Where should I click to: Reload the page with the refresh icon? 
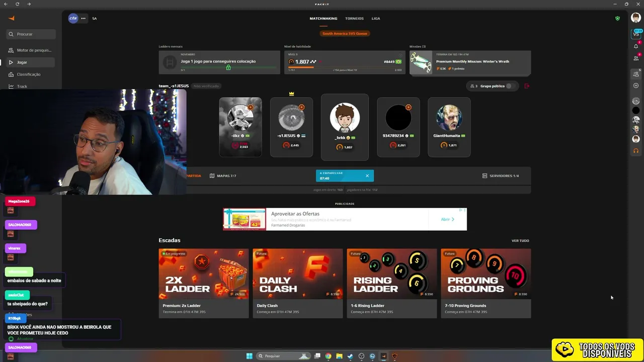pos(17,4)
